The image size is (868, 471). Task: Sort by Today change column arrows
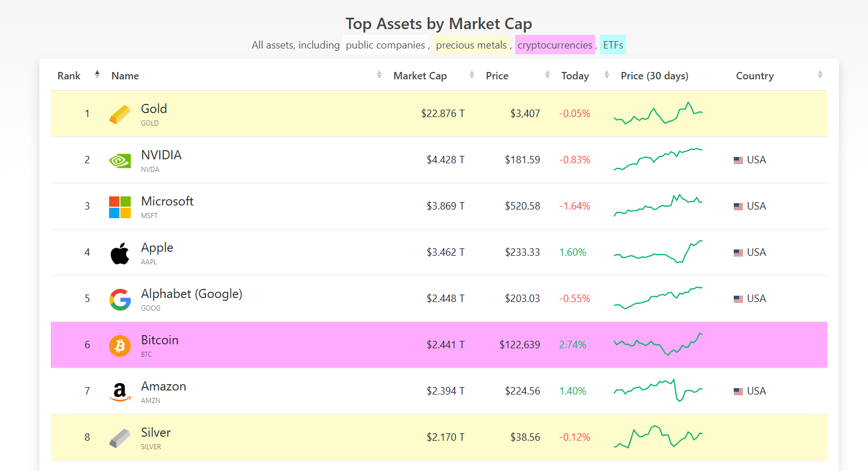tap(606, 75)
